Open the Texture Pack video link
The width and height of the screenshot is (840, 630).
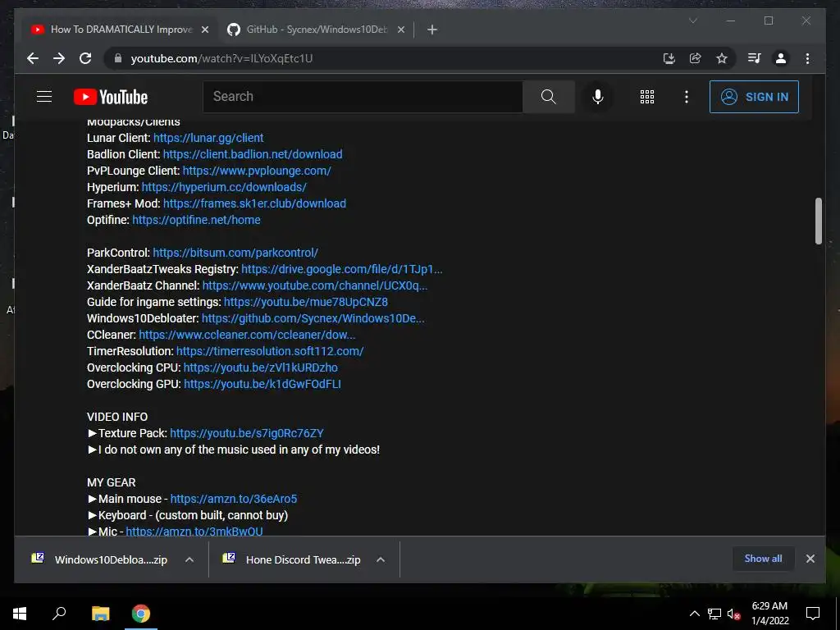[246, 433]
